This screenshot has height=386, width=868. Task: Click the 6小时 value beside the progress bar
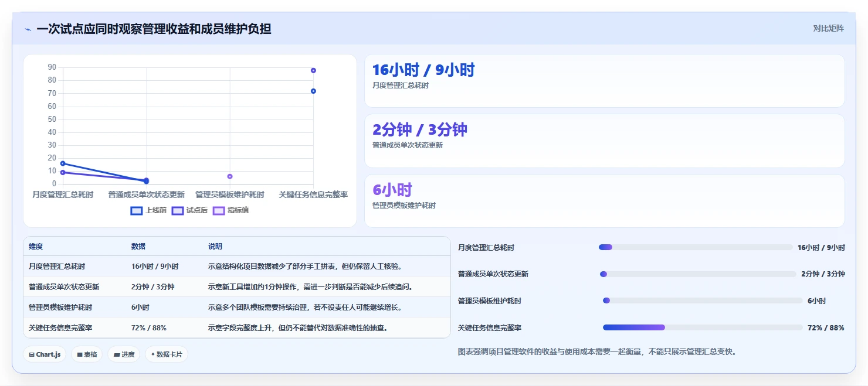816,301
